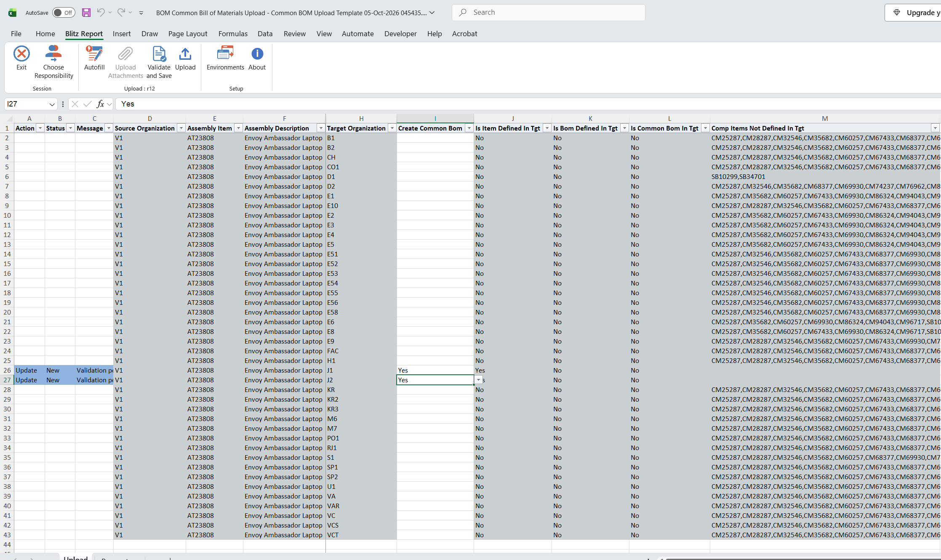Image resolution: width=941 pixels, height=560 pixels.
Task: Open cell I27 validation dropdown arrow
Action: coord(478,380)
